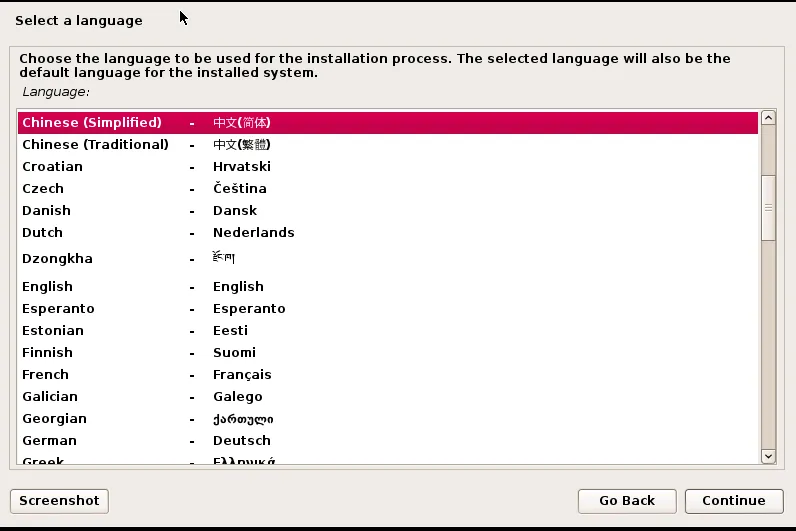Select English as installation language
This screenshot has width=796, height=531.
point(48,287)
